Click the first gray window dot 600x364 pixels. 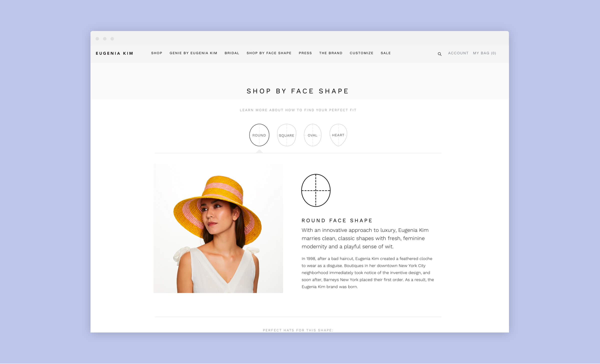[x=97, y=39]
